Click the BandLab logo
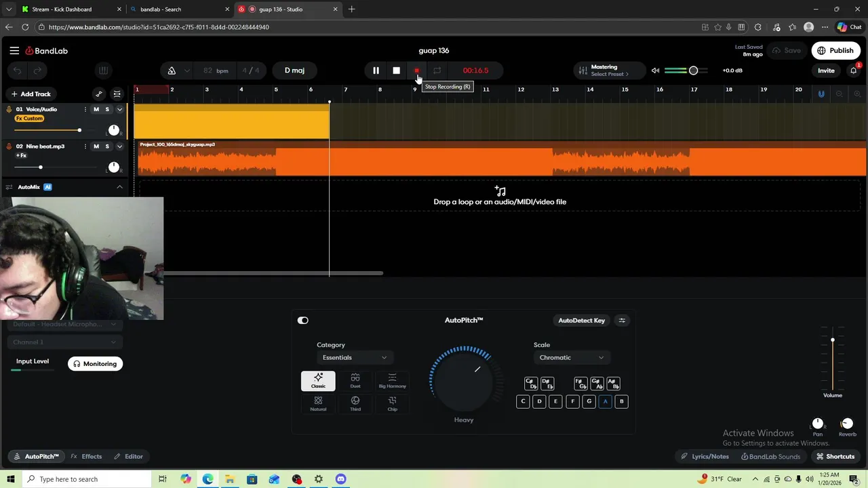The image size is (868, 488). pos(47,51)
